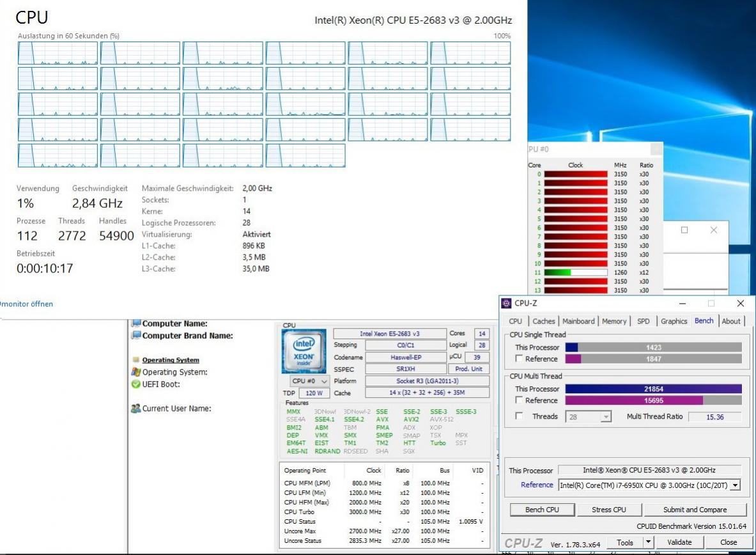Click the Platform field Socket R3 (LGA2011-3)
756x555 pixels.
coord(427,381)
